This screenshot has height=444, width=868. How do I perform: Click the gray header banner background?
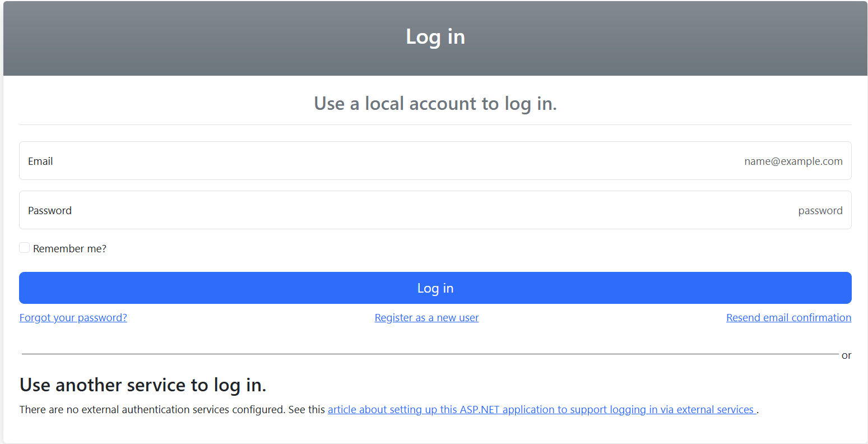point(168,39)
